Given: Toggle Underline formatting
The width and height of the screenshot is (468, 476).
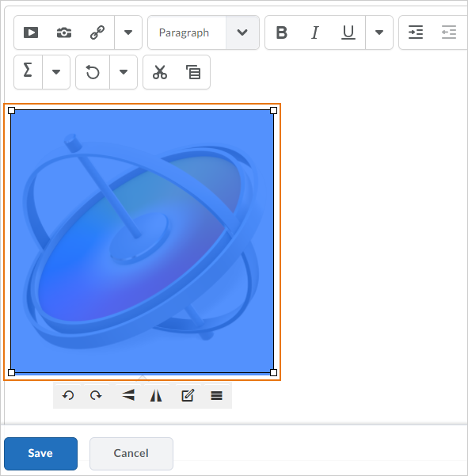Looking at the screenshot, I should coord(348,32).
